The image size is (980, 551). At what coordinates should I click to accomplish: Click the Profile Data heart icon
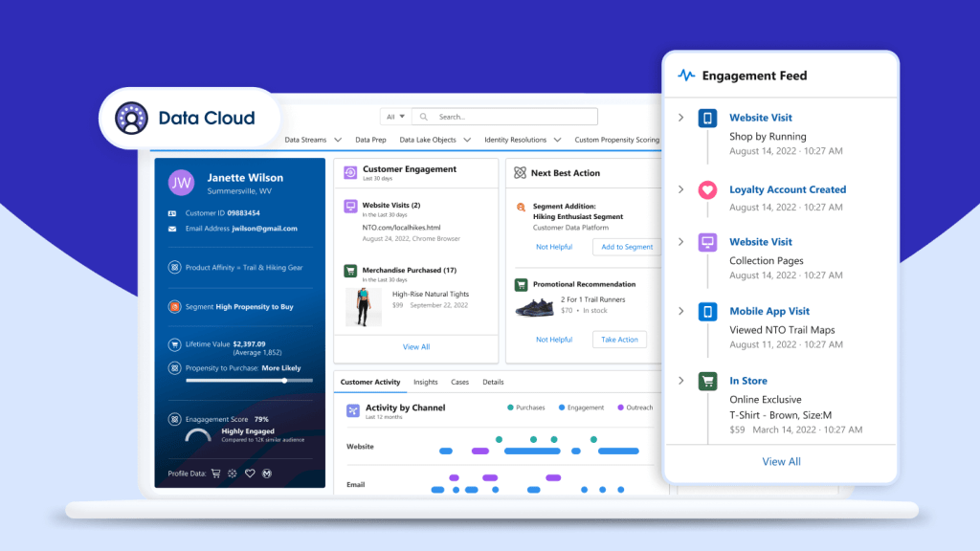point(250,474)
